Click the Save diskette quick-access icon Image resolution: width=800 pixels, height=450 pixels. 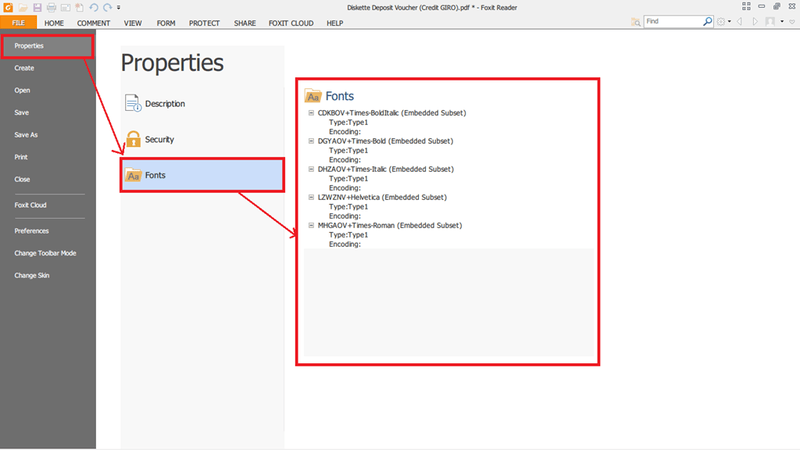click(37, 8)
